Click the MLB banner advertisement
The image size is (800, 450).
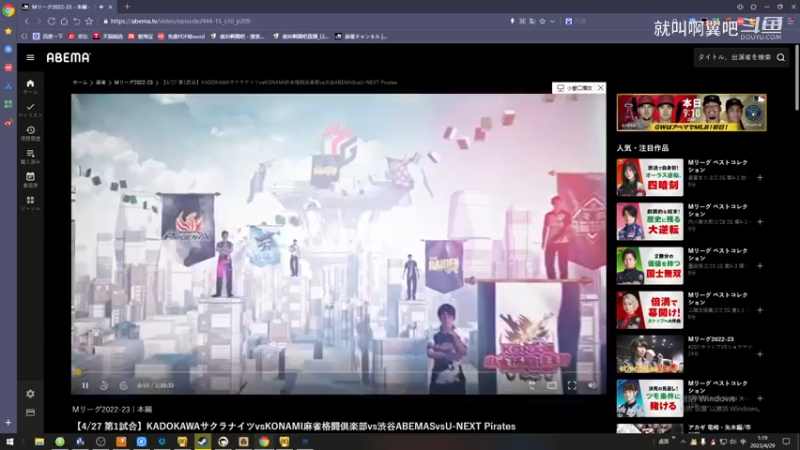(x=691, y=112)
